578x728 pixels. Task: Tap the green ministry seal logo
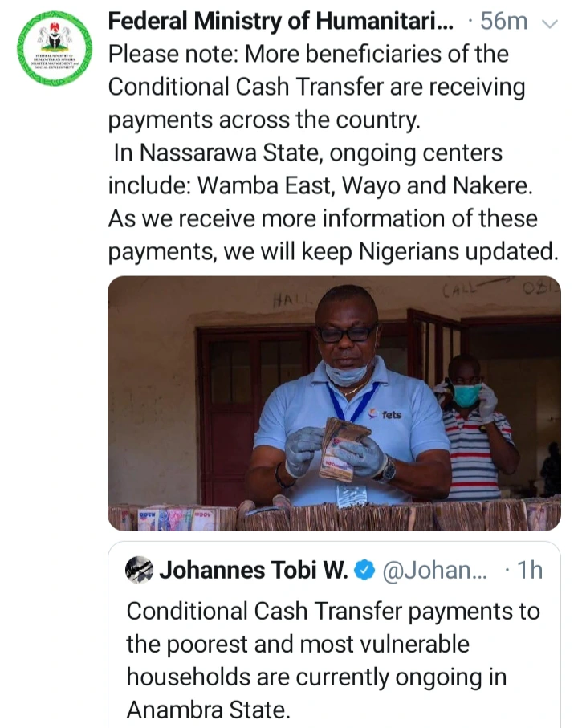[x=55, y=48]
